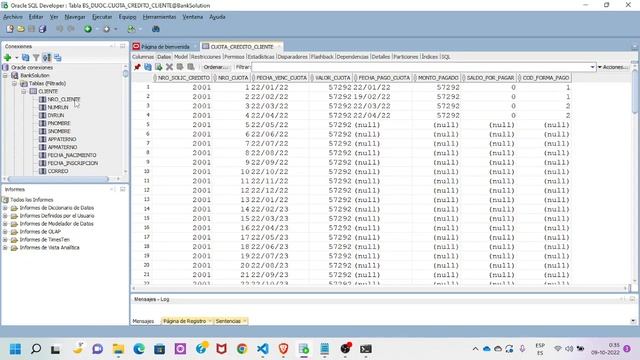Open the Acciones dropdown

[613, 67]
